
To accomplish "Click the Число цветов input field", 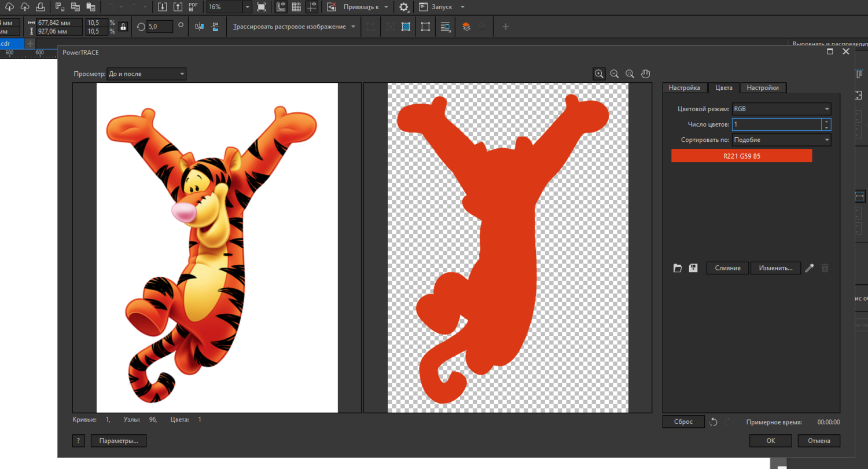I will coord(777,124).
